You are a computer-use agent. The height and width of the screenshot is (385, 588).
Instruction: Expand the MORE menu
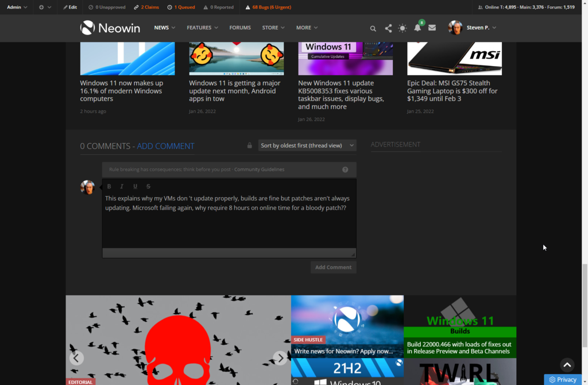[x=307, y=28]
